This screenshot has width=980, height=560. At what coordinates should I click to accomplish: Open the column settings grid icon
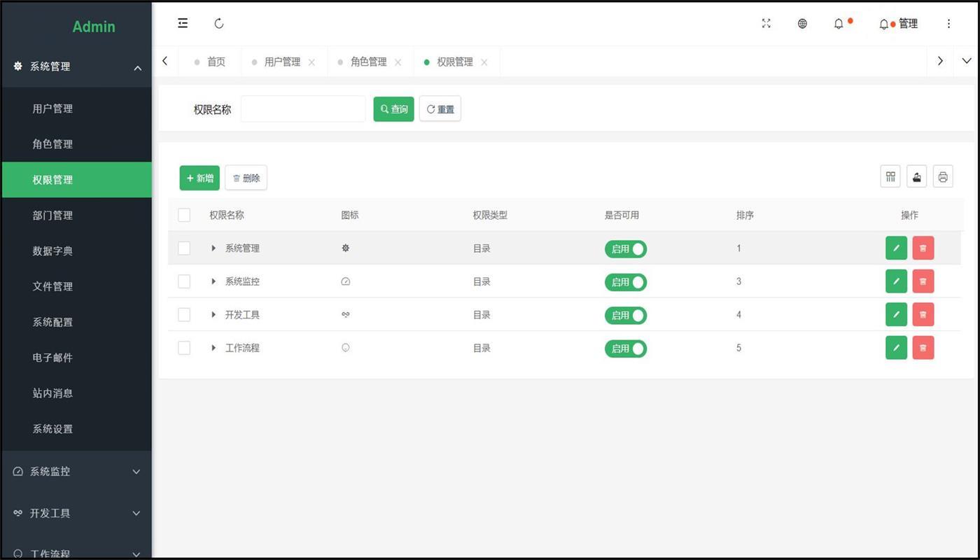point(890,177)
